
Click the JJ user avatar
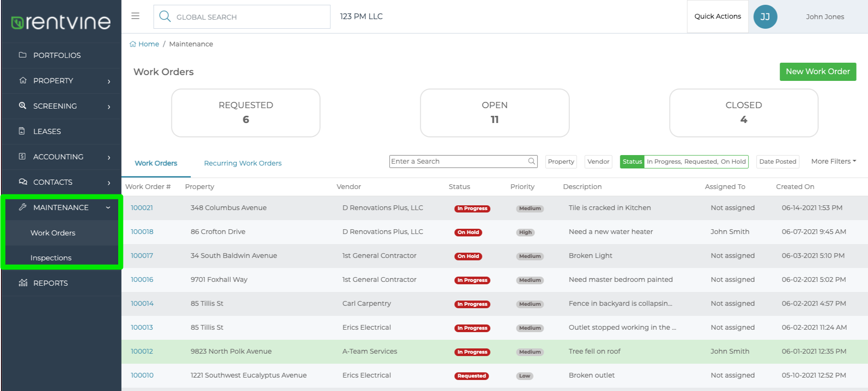[765, 17]
